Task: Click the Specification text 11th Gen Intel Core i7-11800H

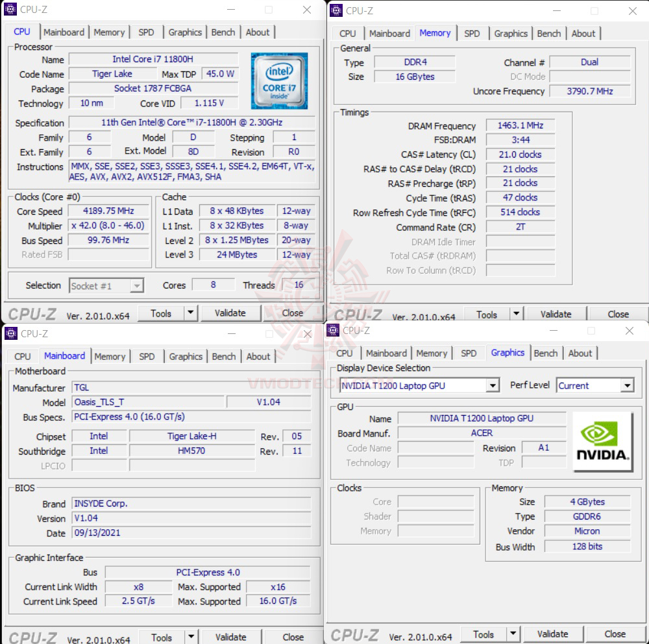Action: click(192, 123)
